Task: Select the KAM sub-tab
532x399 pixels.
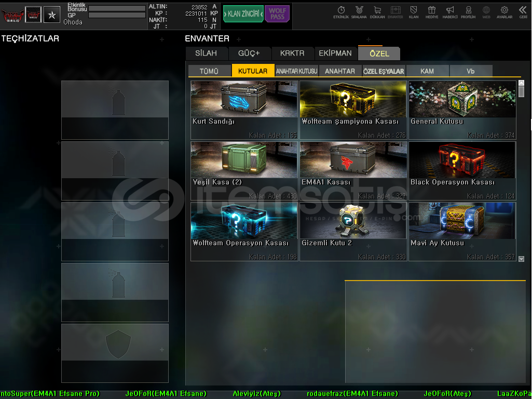Action: [427, 71]
